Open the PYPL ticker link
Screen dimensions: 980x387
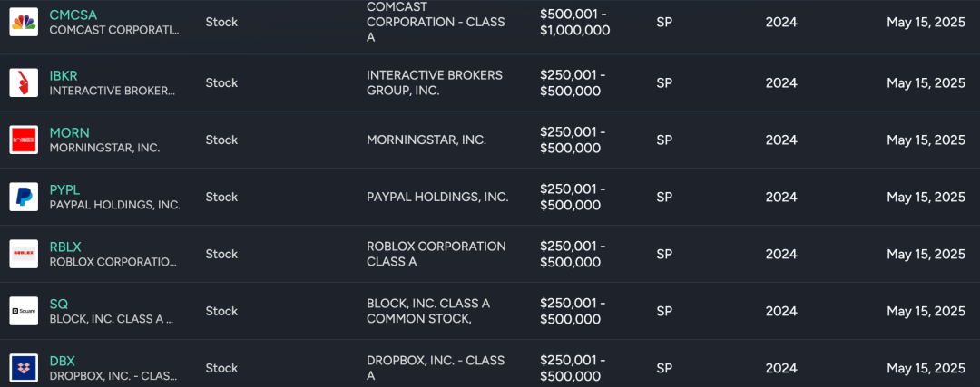click(x=64, y=189)
